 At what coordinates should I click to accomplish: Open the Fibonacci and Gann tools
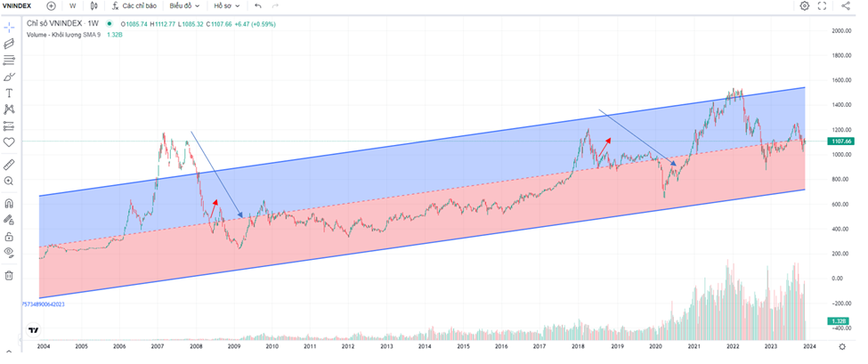[9, 60]
